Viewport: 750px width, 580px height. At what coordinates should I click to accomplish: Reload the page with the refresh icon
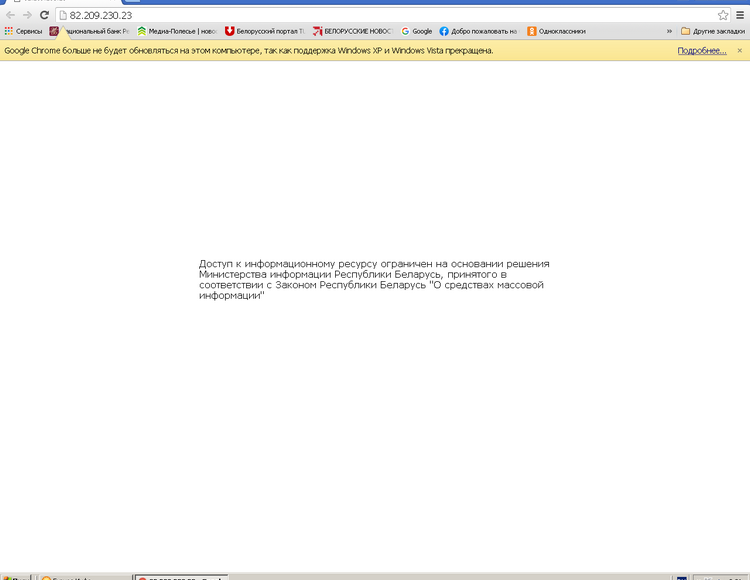44,15
